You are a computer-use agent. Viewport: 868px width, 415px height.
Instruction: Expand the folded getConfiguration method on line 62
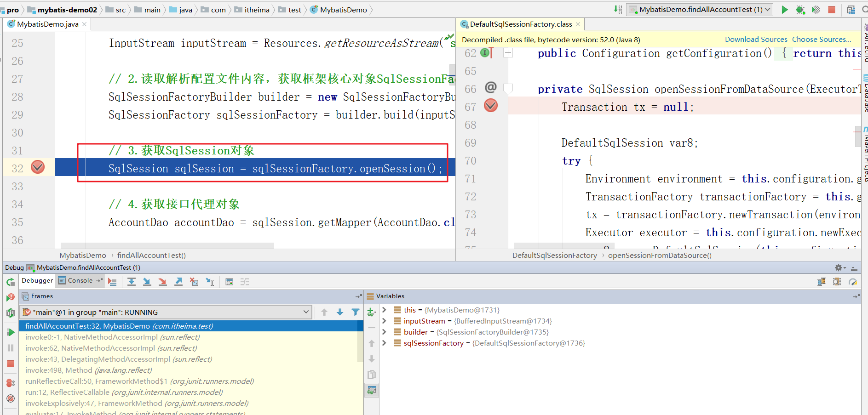pos(508,53)
